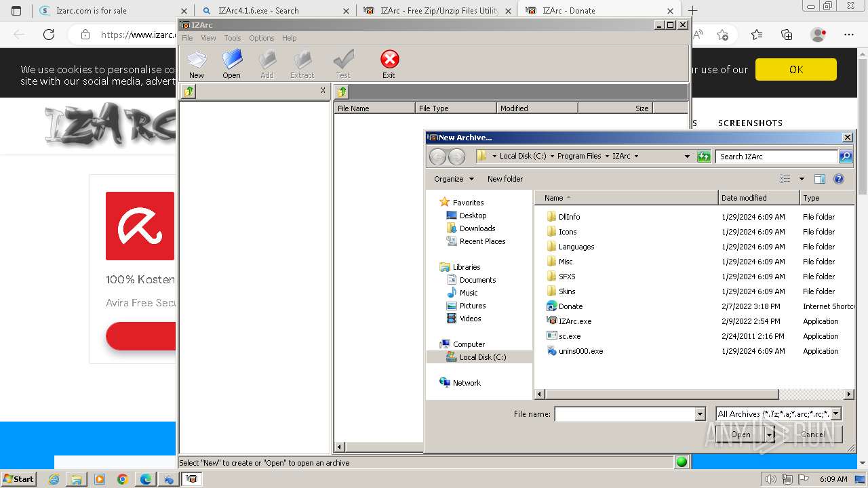
Task: Select the sc.exe file
Action: (x=564, y=336)
